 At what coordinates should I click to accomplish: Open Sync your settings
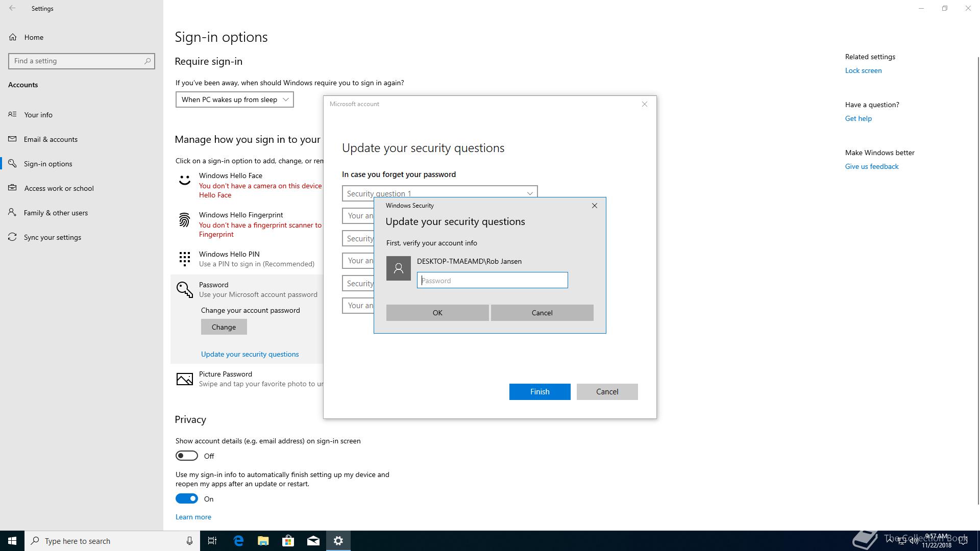pyautogui.click(x=52, y=237)
